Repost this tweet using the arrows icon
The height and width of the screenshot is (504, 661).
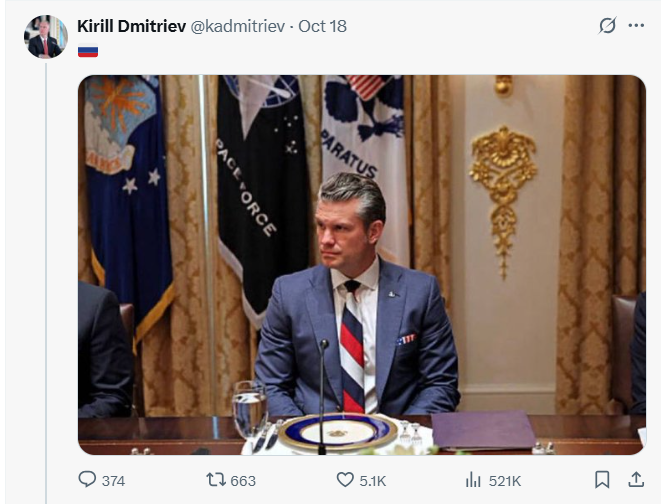(x=216, y=480)
